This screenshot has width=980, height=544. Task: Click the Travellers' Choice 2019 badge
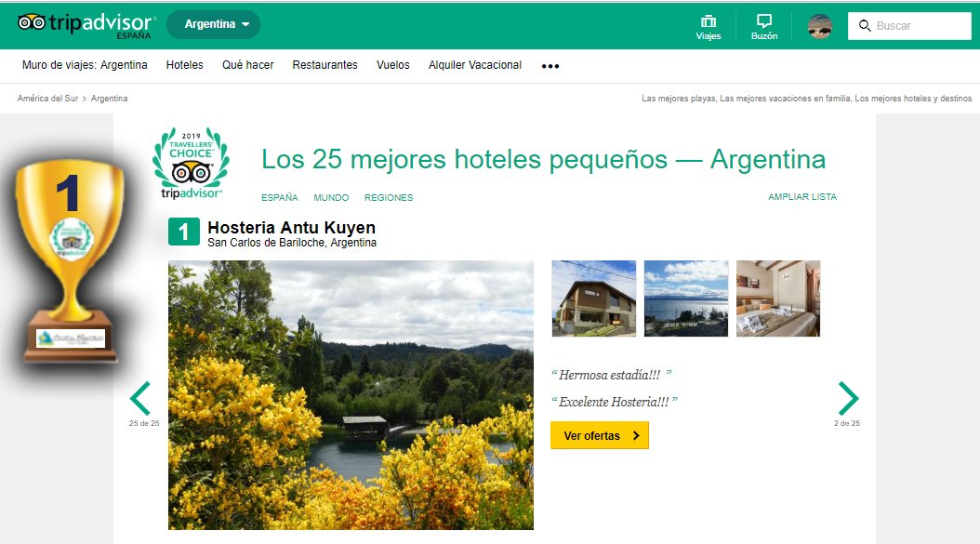tap(191, 164)
